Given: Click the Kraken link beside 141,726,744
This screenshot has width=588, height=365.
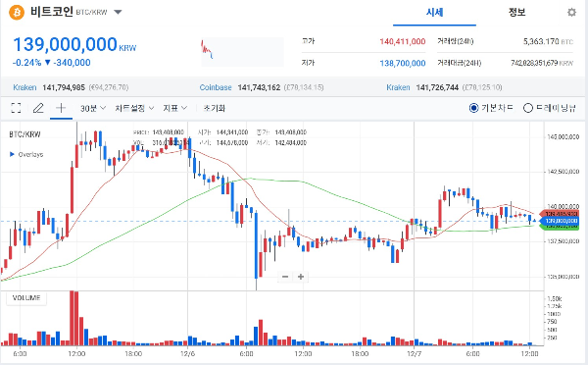Looking at the screenshot, I should (x=398, y=87).
